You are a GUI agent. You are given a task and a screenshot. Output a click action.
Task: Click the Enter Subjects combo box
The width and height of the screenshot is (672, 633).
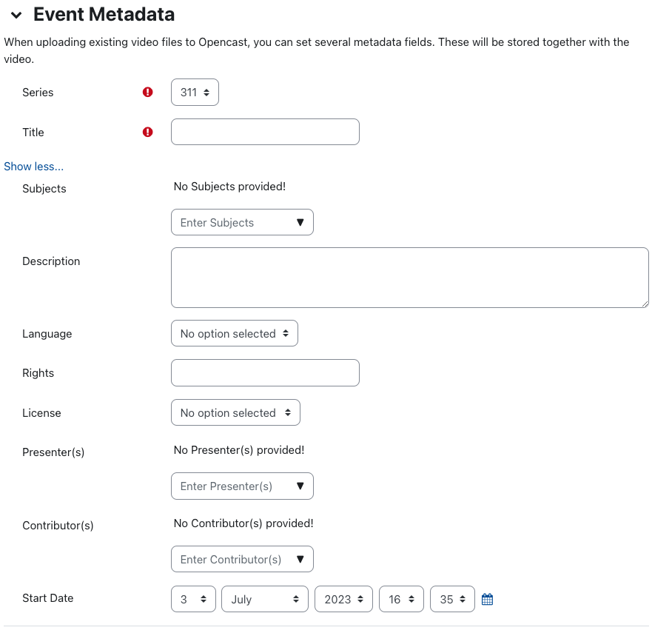tap(229, 221)
